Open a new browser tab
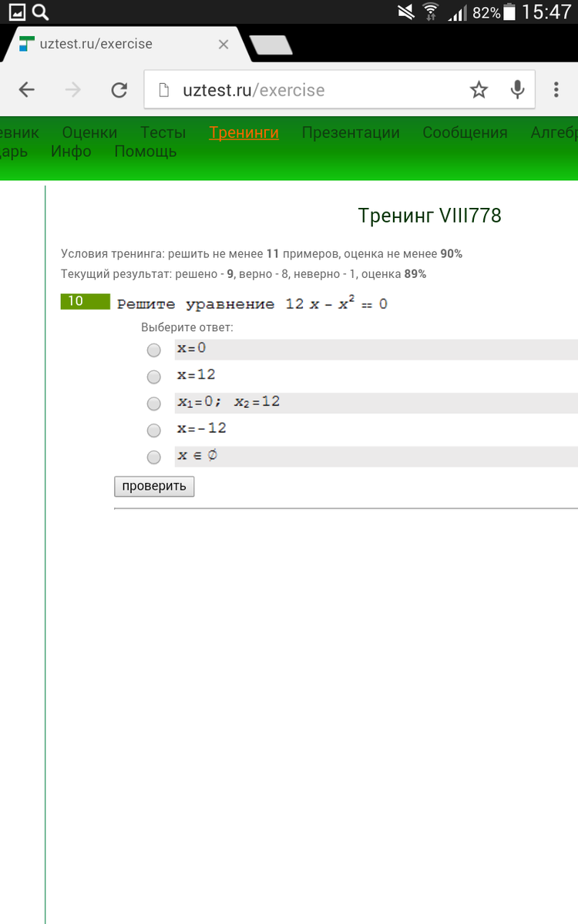Viewport: 578px width, 924px height. coord(271,45)
